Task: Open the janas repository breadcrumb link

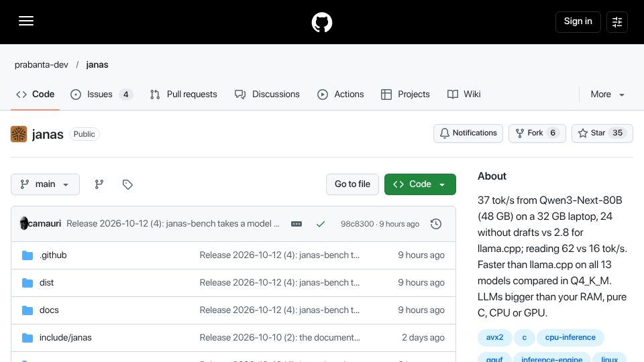Action: 97,65
